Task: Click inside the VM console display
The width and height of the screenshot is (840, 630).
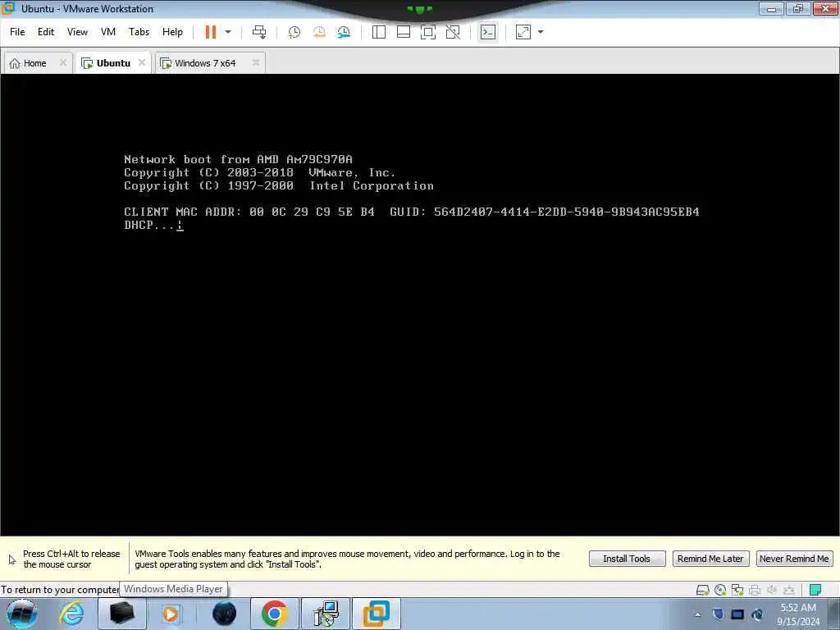Action: [x=420, y=305]
